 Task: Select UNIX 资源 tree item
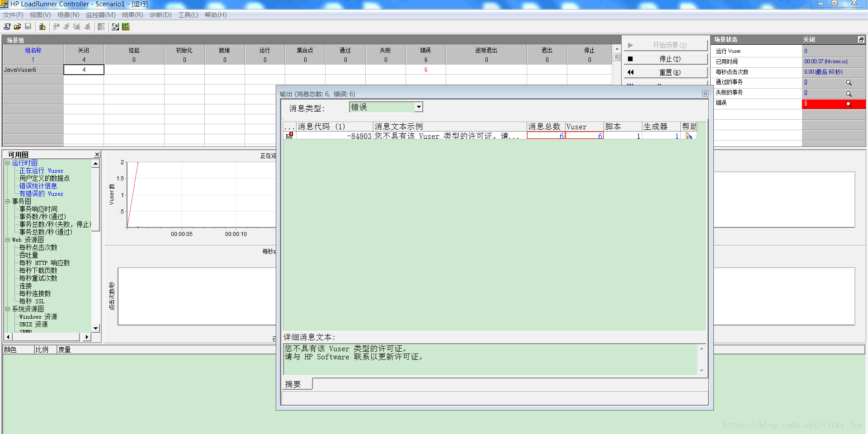[x=33, y=324]
